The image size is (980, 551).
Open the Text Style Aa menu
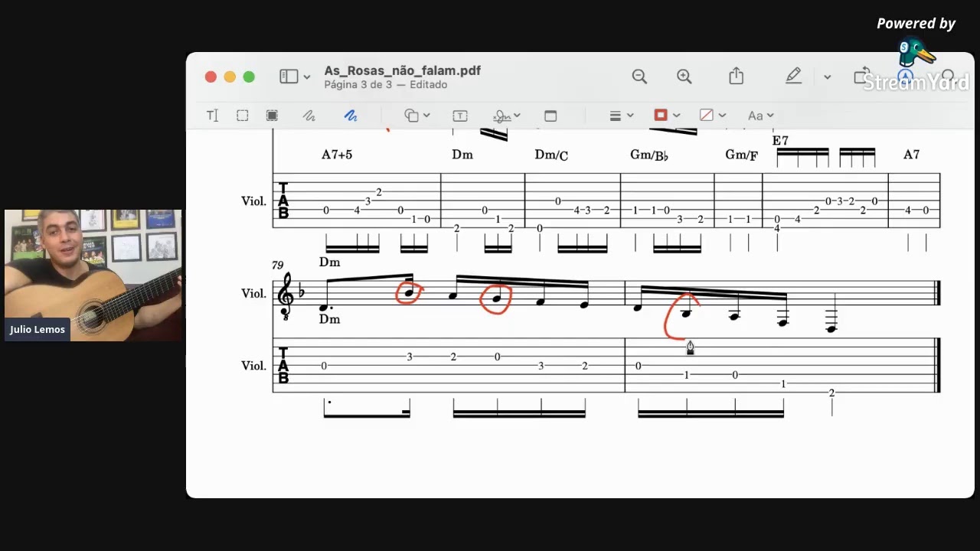[761, 116]
